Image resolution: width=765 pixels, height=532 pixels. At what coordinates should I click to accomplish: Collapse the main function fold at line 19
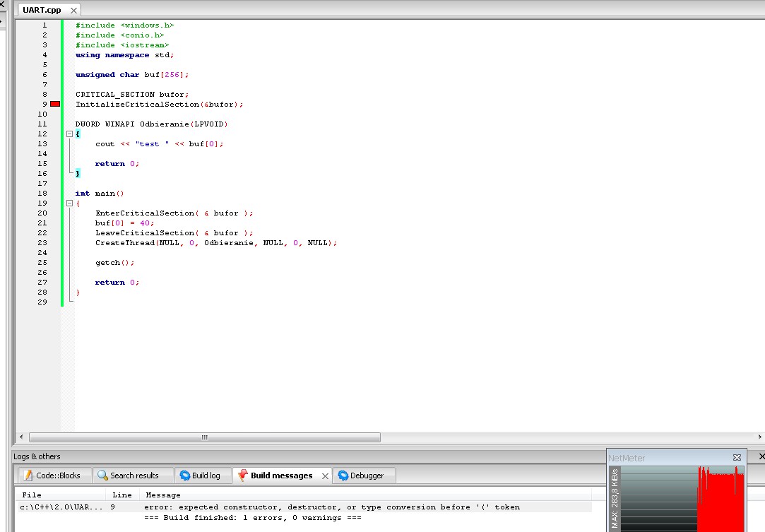(x=70, y=203)
